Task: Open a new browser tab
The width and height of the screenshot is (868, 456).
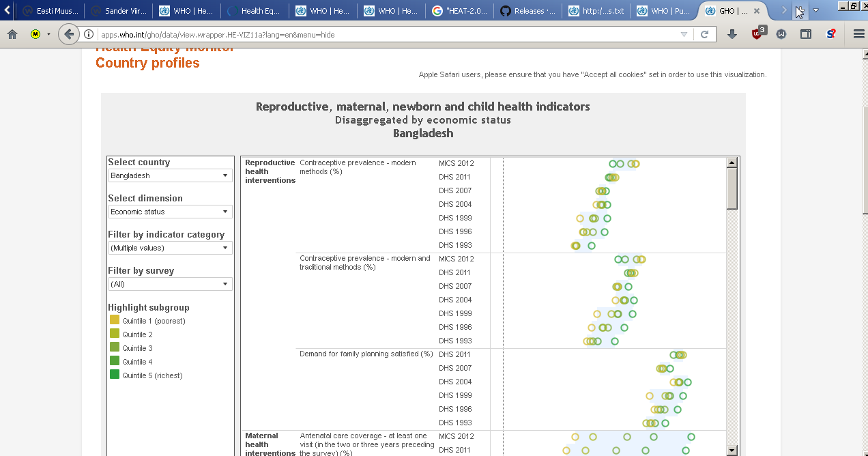Action: click(799, 11)
